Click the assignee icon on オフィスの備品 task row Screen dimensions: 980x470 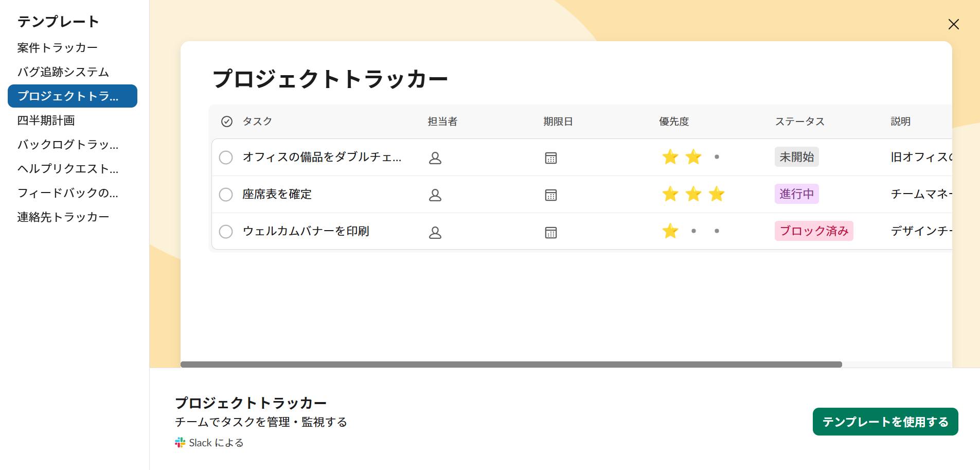point(435,158)
